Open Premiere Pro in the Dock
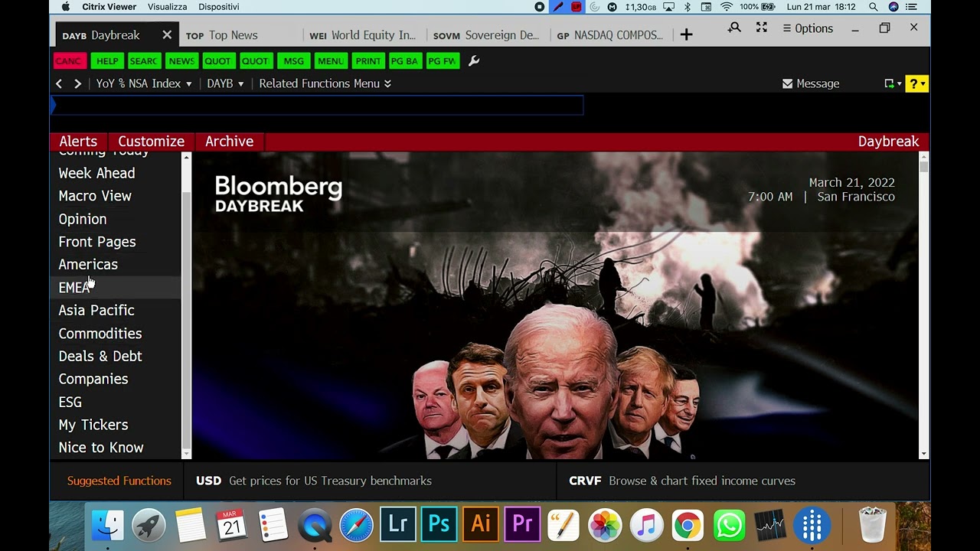 click(x=521, y=526)
